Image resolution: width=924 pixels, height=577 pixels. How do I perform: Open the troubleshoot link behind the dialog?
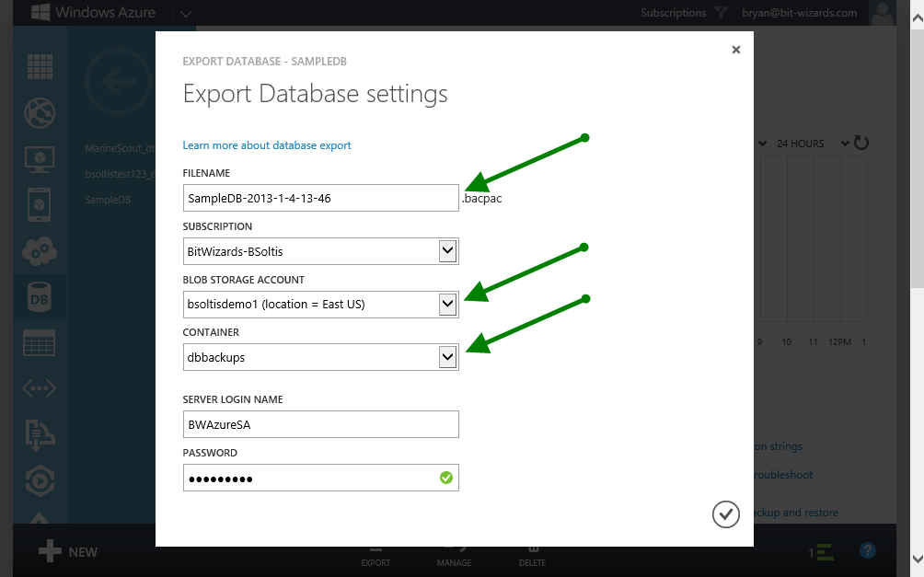tap(784, 475)
